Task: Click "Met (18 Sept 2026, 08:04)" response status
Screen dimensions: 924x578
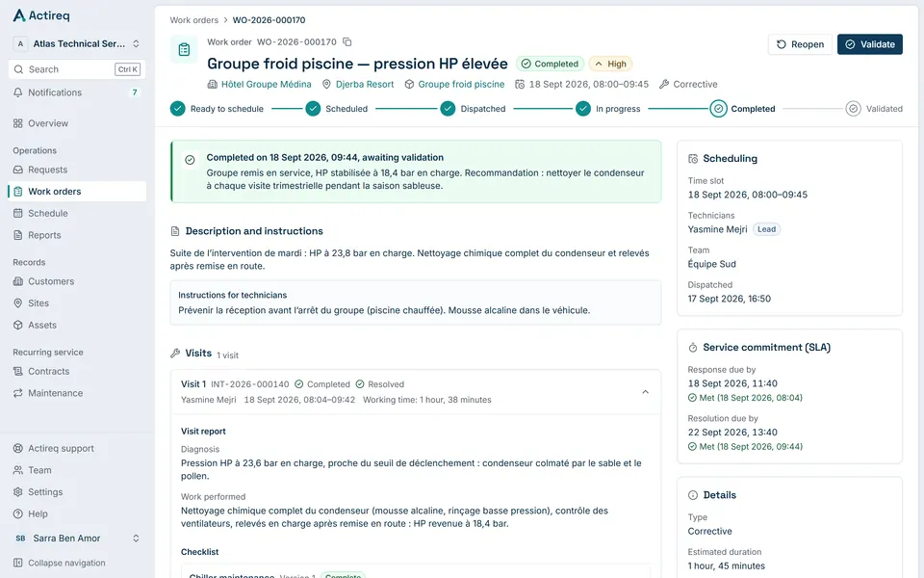Action: [x=745, y=398]
